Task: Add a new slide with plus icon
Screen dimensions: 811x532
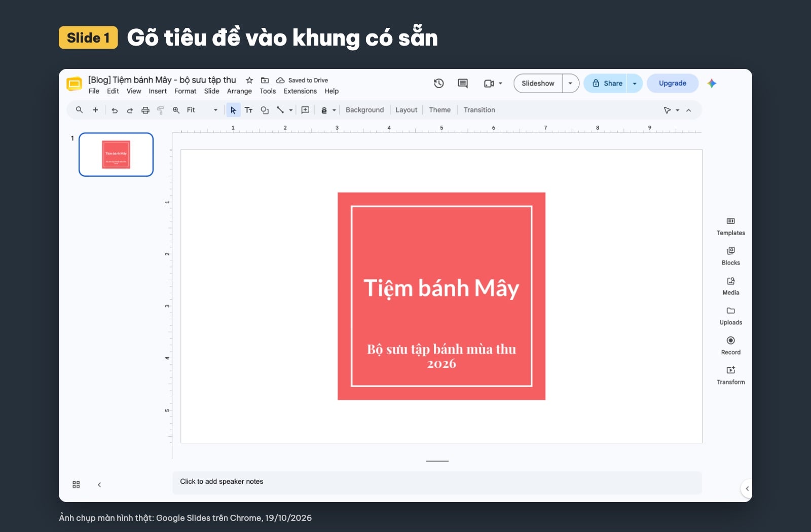Action: click(x=95, y=110)
